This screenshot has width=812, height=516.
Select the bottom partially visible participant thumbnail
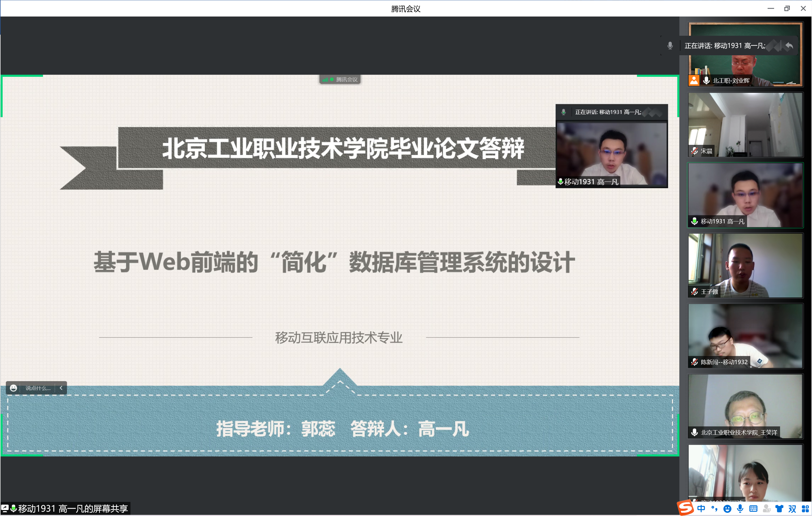(x=745, y=473)
